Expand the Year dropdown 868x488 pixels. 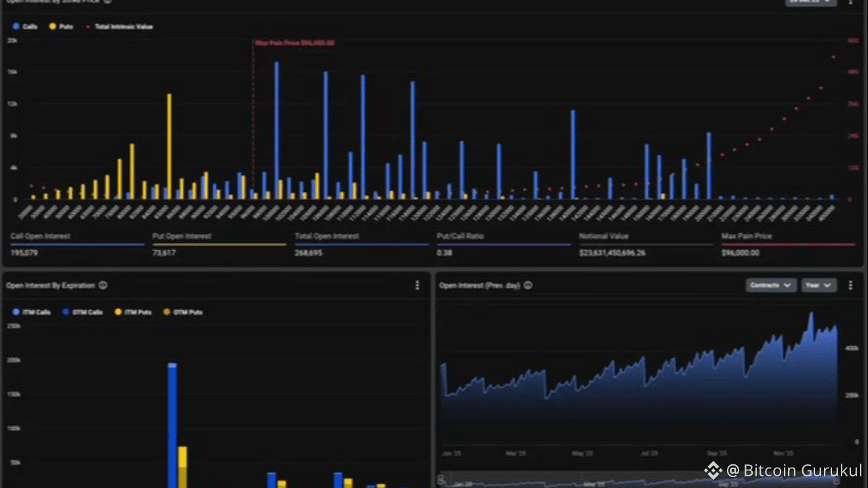pos(818,285)
